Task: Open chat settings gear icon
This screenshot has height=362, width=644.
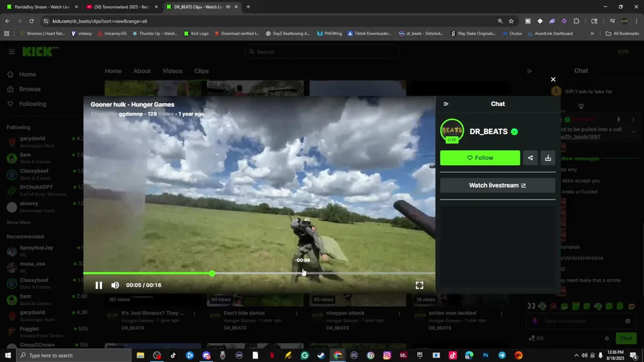Action: 607,338
